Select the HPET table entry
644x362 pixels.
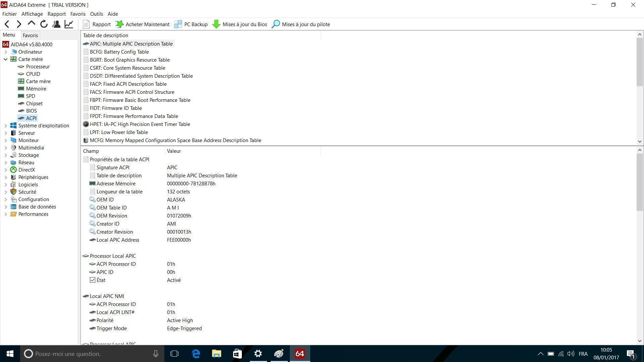pyautogui.click(x=140, y=124)
